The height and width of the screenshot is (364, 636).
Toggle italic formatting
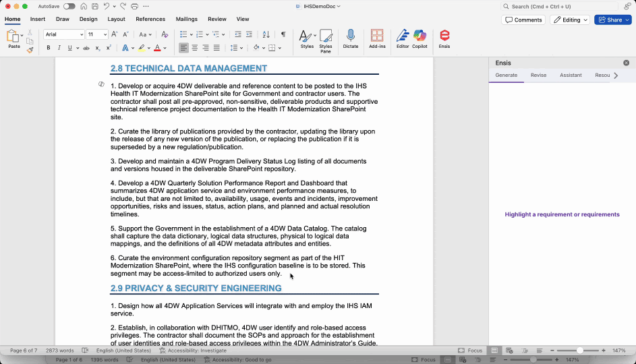point(59,48)
